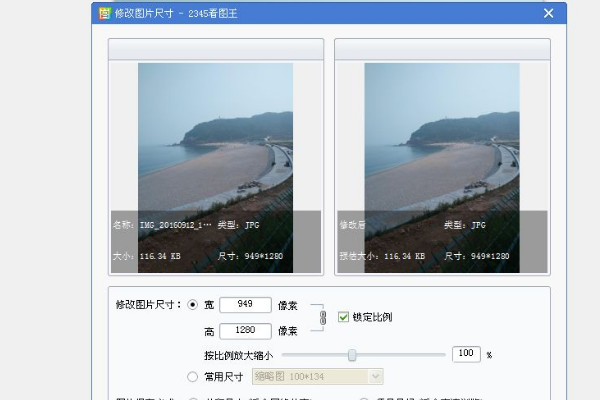
Task: Click the chain link icon between width and height
Action: [x=323, y=317]
